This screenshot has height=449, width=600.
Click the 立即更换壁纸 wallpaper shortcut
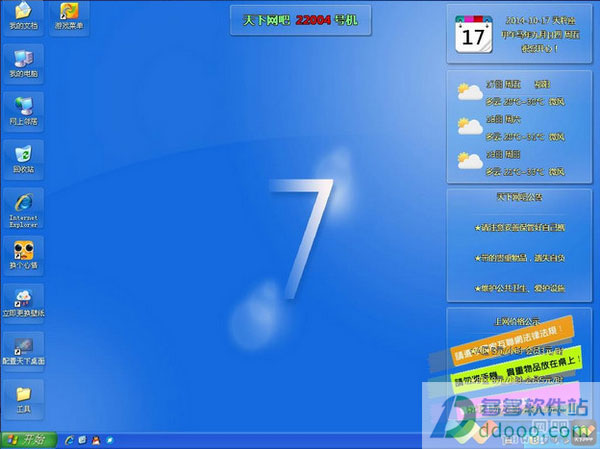click(23, 304)
